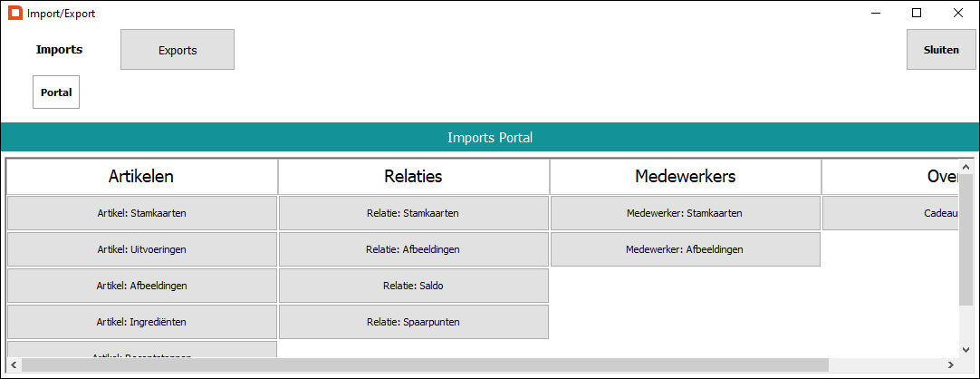Open Artikel: Afbeeldingen import
This screenshot has height=379, width=980.
tap(142, 286)
